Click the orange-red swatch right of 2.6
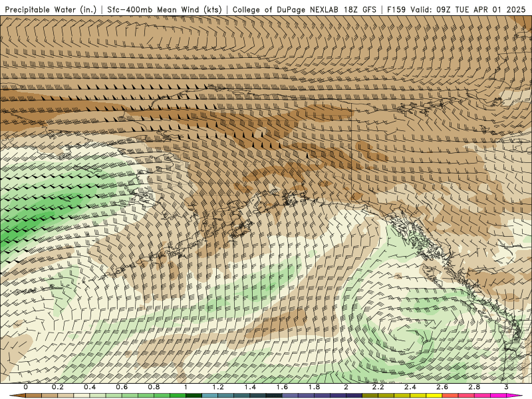 [x=450, y=395]
